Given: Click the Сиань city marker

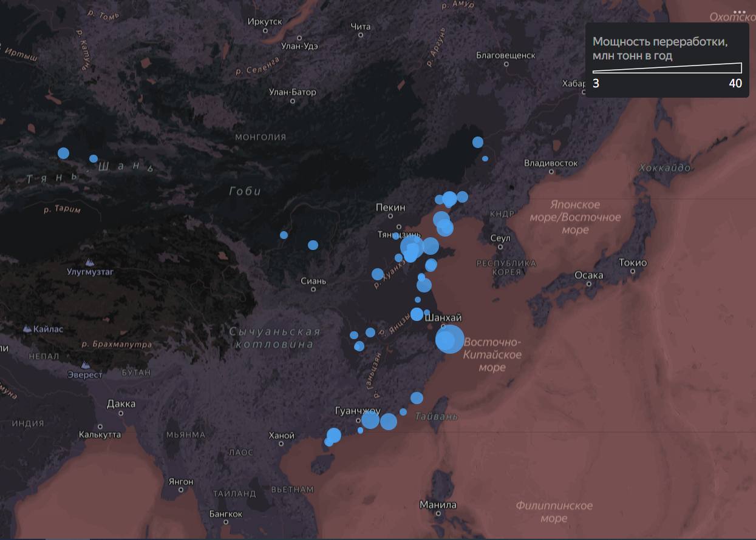Looking at the screenshot, I should (x=313, y=289).
